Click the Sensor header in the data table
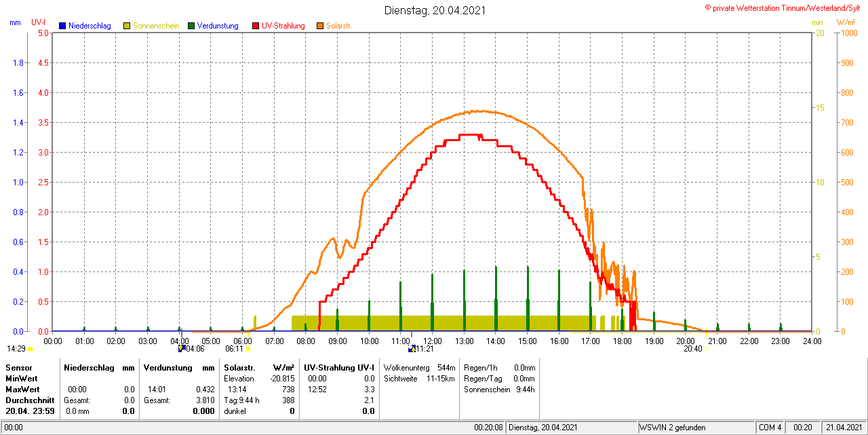868x435 pixels. pos(18,367)
